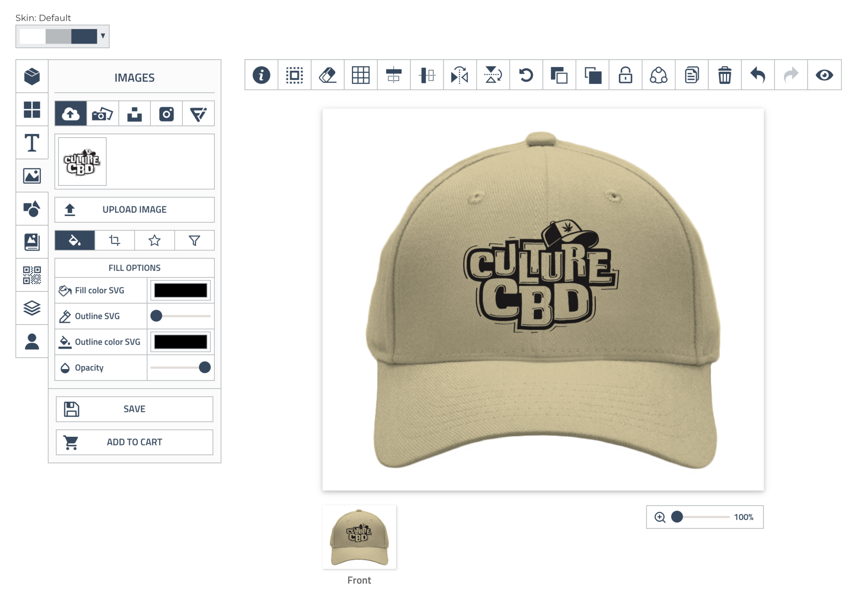
Task: Click the reset rotation icon
Action: point(526,75)
